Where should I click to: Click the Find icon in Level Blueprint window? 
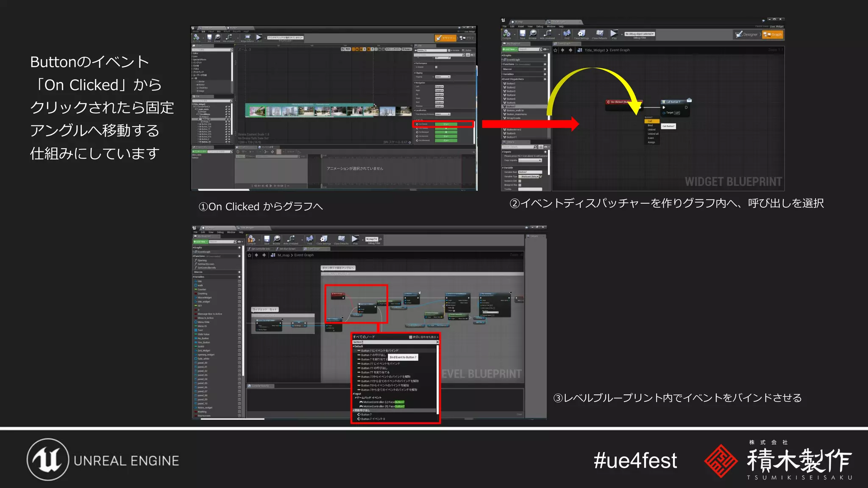tap(310, 240)
